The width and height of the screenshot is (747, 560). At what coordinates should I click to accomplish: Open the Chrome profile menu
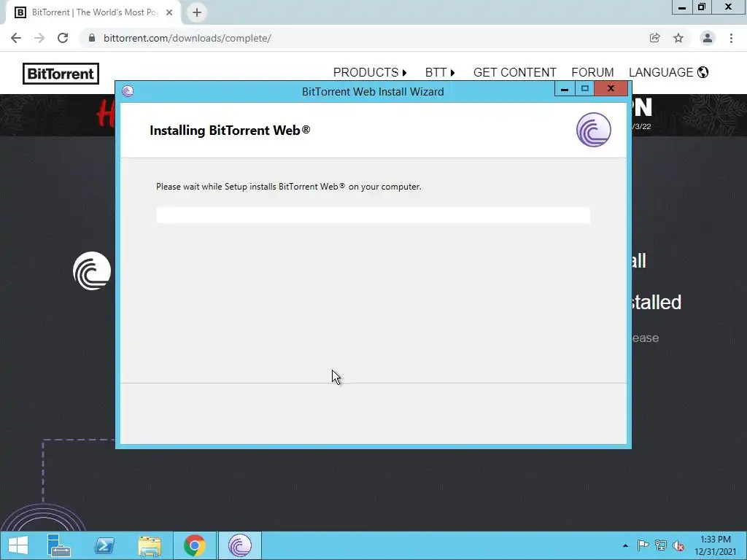(708, 38)
